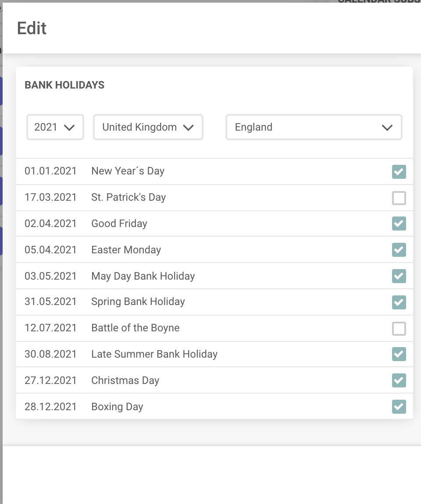Toggle the May Day Bank Holiday checkbox
Viewport: 421px width, 504px height.
pyautogui.click(x=399, y=276)
